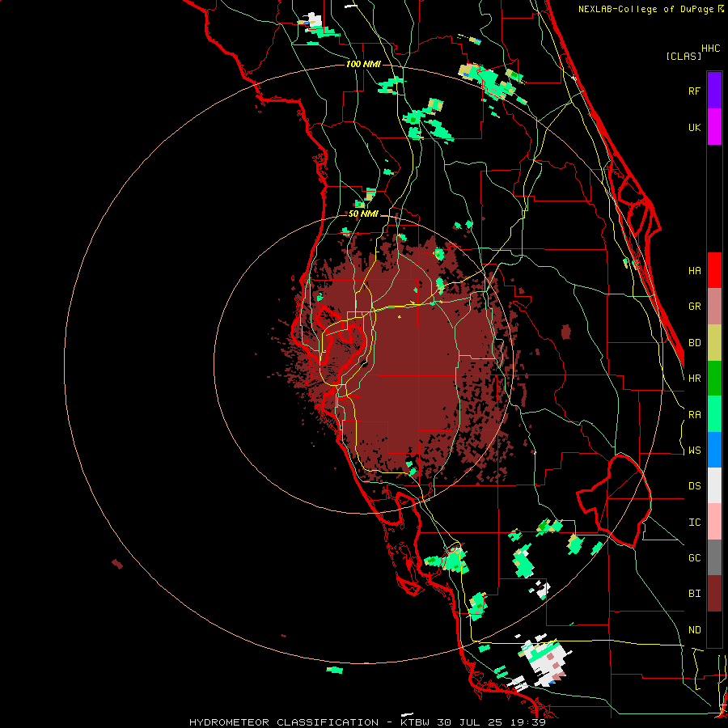Click the HYDROMETEOR CLASSIFICATION title text
The height and width of the screenshot is (728, 728).
pos(284,722)
